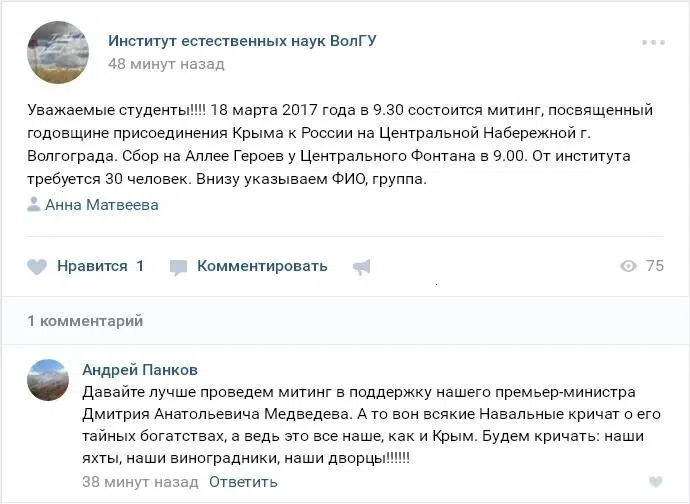Click the heart icon beside Нравится
690x504 pixels.
point(37,267)
